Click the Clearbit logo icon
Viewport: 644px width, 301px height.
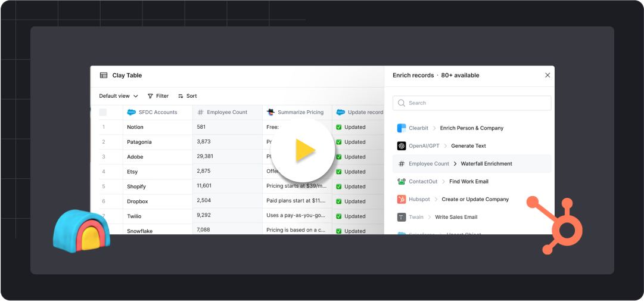click(x=402, y=128)
